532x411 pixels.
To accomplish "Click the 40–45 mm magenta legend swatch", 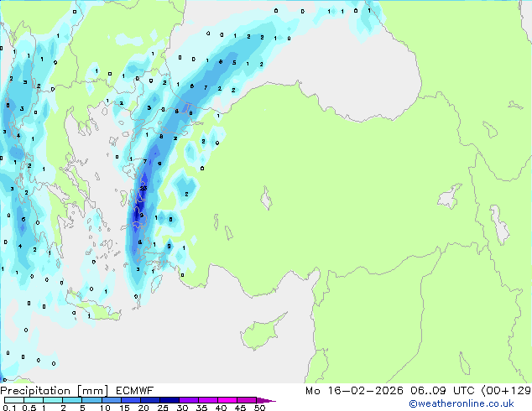I will (x=227, y=400).
